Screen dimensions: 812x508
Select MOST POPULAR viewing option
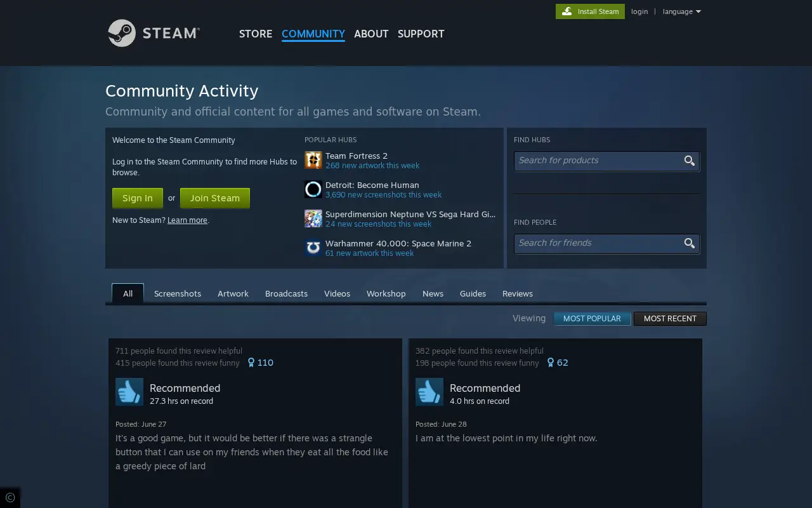click(x=592, y=319)
